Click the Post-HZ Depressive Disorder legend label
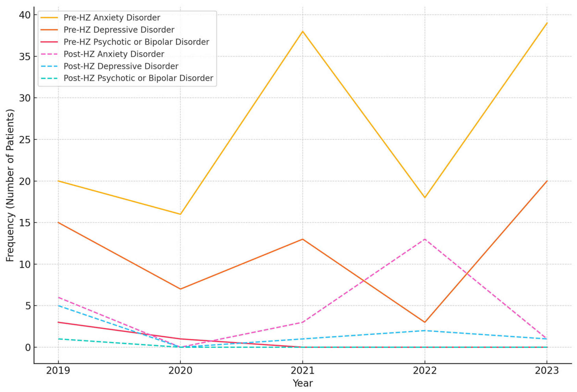The height and width of the screenshot is (392, 577). [121, 66]
